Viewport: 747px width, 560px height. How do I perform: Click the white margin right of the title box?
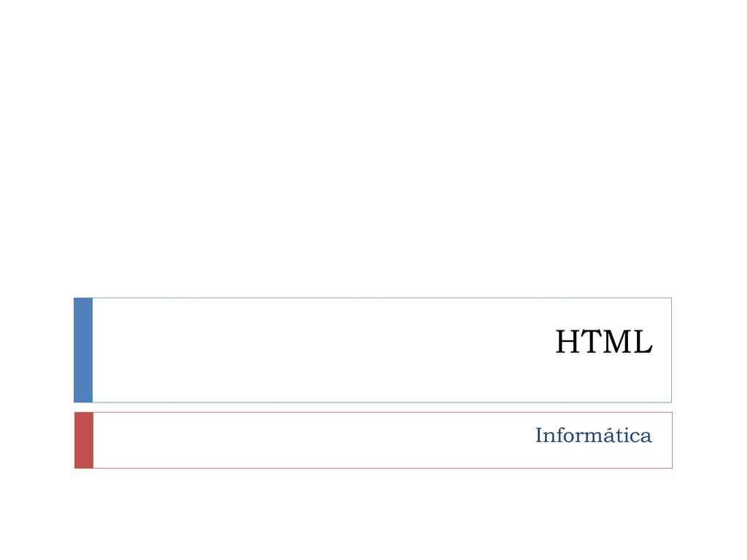709,350
